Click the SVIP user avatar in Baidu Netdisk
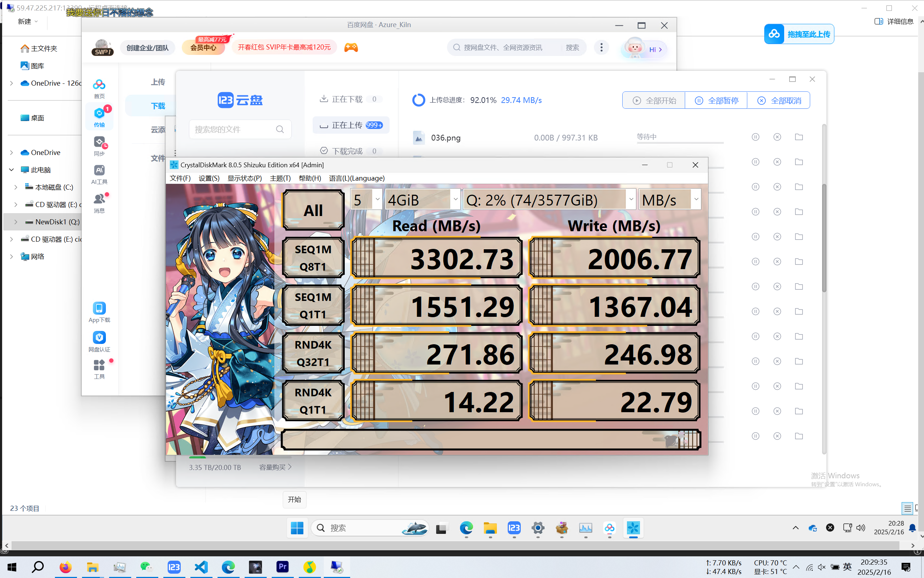 (103, 47)
